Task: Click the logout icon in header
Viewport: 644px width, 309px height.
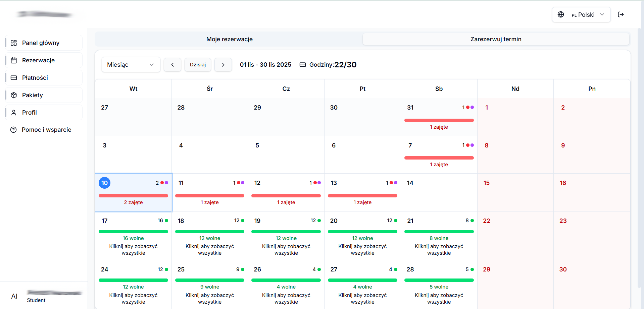Action: click(621, 14)
